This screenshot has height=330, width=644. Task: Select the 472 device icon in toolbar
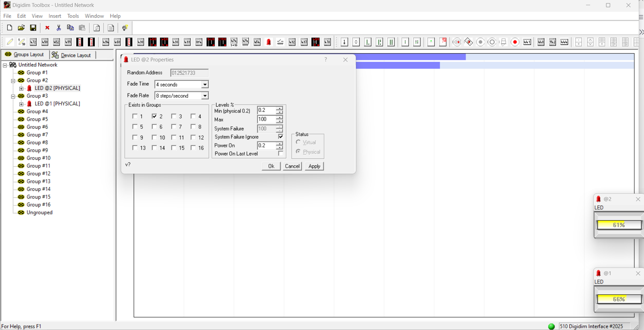pyautogui.click(x=33, y=42)
